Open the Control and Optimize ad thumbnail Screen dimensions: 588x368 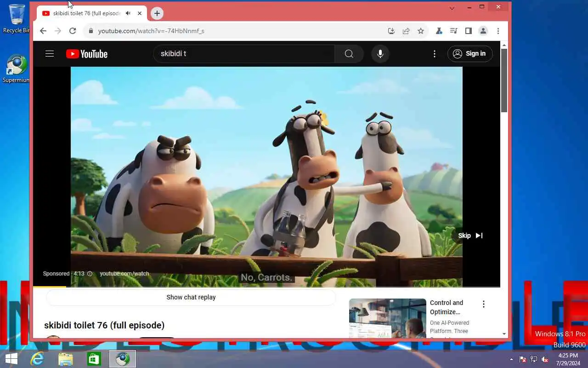pos(388,318)
